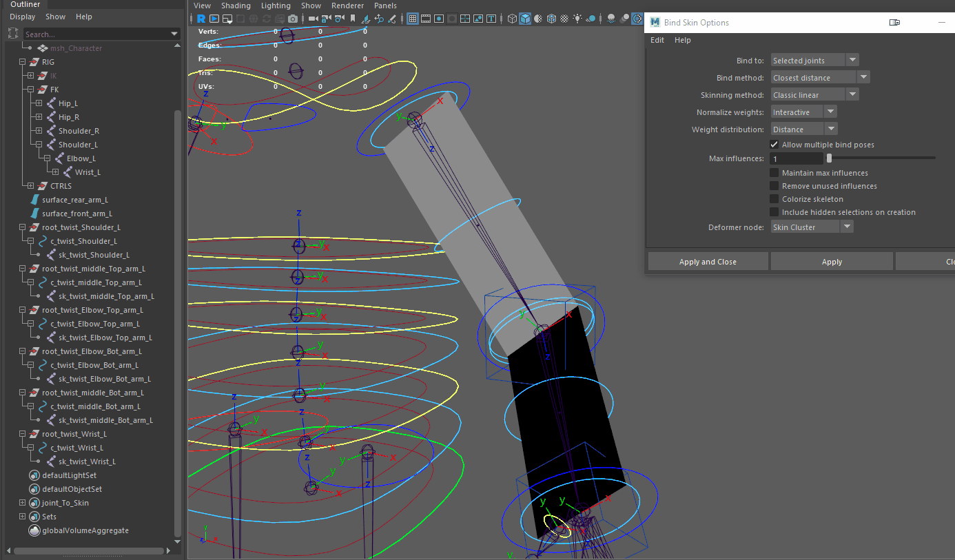Click the Outliner vertical scrollbar

tap(178, 324)
